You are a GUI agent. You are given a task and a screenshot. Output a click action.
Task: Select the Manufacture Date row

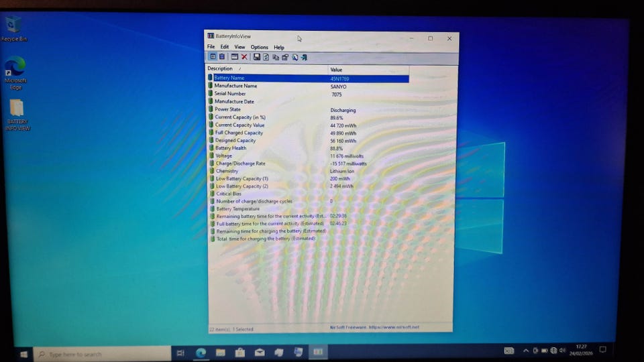(309, 101)
